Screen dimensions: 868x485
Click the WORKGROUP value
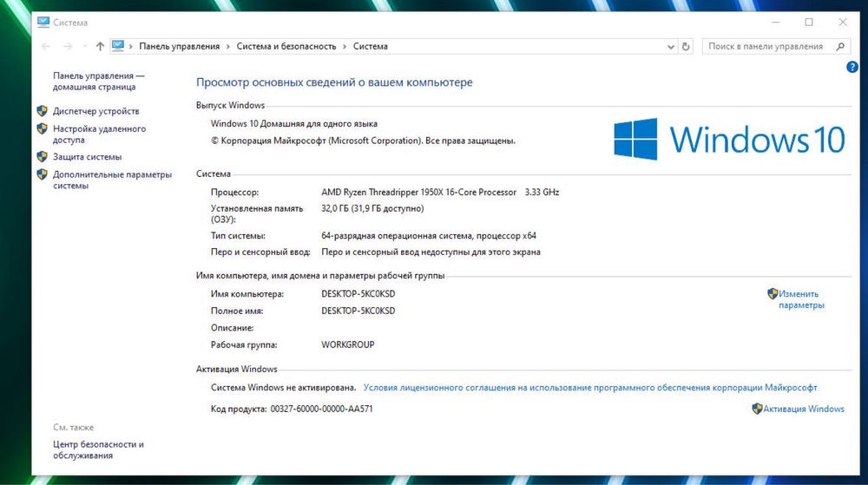tap(348, 344)
